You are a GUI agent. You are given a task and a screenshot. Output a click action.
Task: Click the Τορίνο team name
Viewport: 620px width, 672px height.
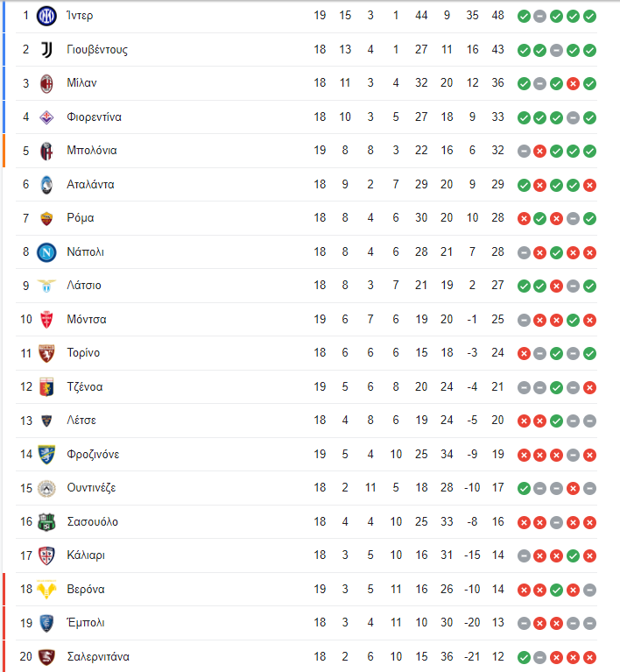coord(83,353)
